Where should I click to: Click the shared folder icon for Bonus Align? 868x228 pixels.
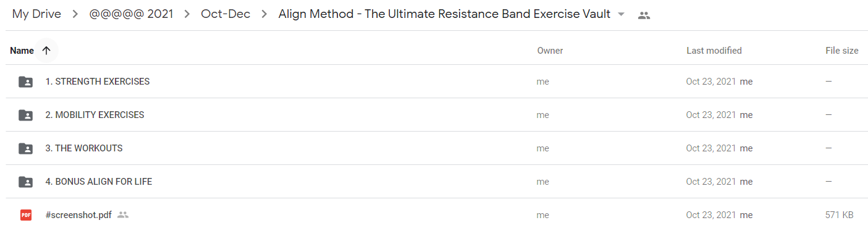click(25, 182)
